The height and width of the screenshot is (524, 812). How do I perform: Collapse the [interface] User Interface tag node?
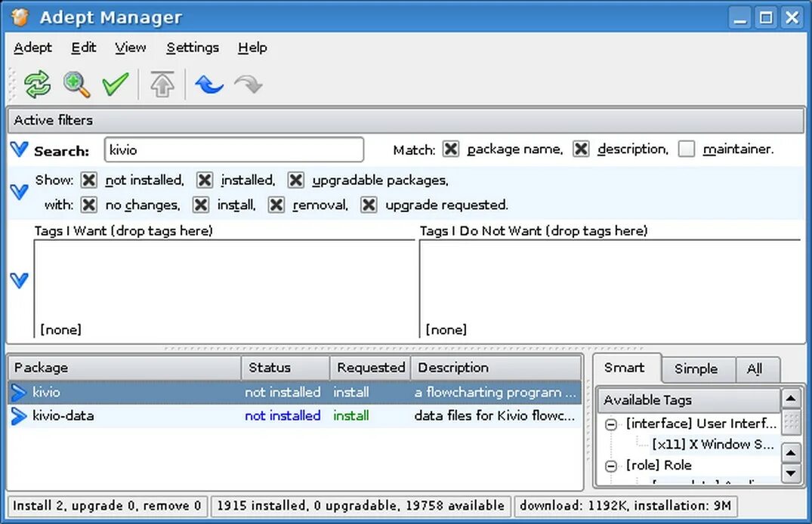(x=611, y=424)
